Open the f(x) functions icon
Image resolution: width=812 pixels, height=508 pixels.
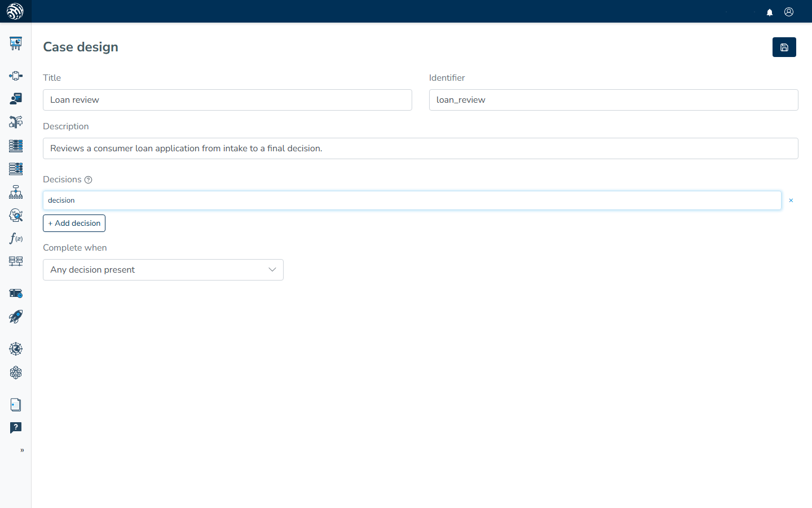coord(16,238)
